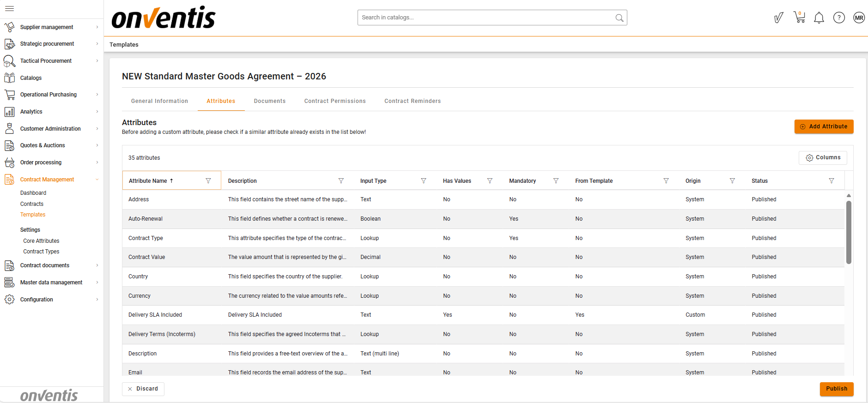Click the shopping cart icon
Viewport: 868px width, 403px height.
click(799, 18)
